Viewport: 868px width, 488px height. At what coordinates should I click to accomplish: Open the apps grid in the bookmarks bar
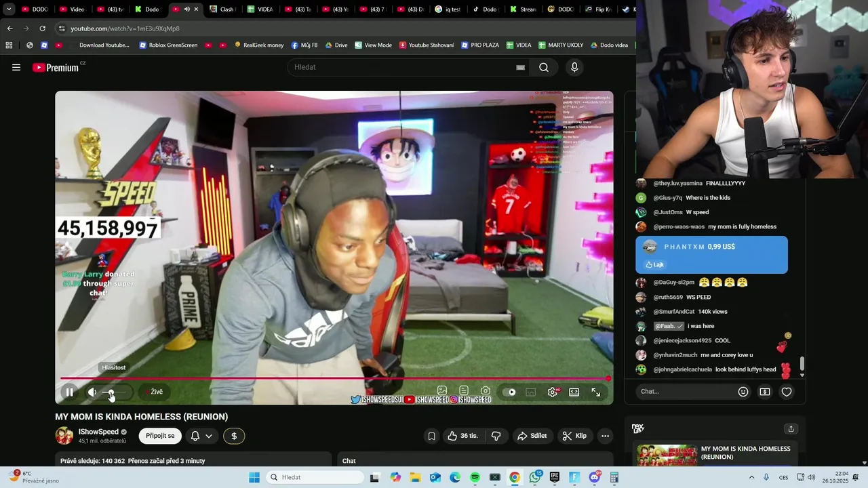pyautogui.click(x=9, y=45)
